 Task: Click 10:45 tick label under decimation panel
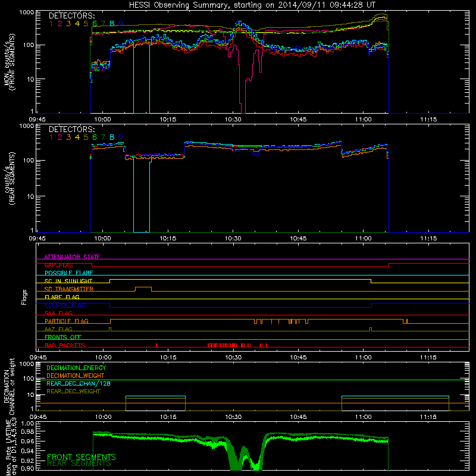click(x=298, y=417)
